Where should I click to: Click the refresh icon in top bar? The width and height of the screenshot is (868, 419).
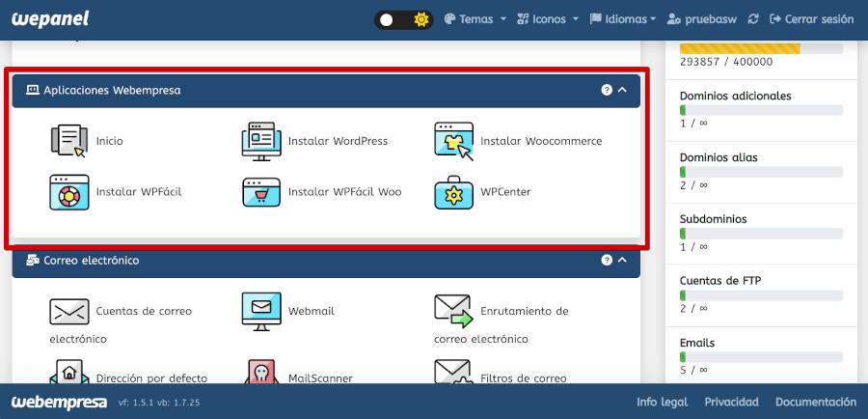tap(753, 19)
